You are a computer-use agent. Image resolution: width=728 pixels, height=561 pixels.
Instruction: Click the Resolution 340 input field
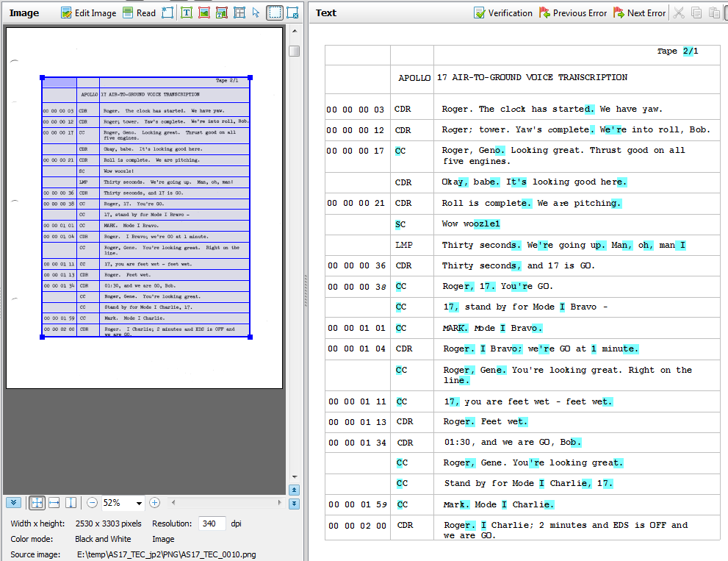click(x=212, y=524)
